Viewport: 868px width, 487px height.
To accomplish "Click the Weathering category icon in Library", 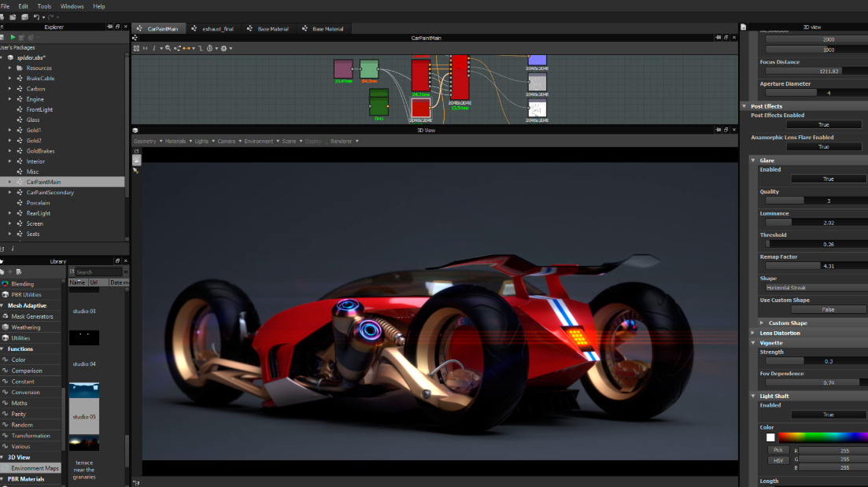I will click(6, 327).
